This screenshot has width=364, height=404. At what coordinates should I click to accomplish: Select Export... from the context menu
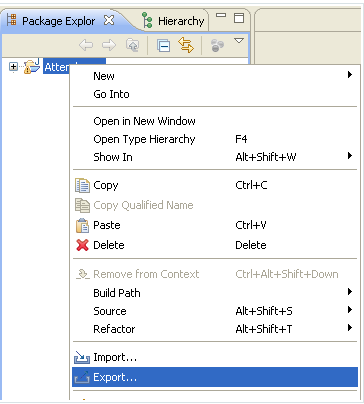tap(215, 377)
